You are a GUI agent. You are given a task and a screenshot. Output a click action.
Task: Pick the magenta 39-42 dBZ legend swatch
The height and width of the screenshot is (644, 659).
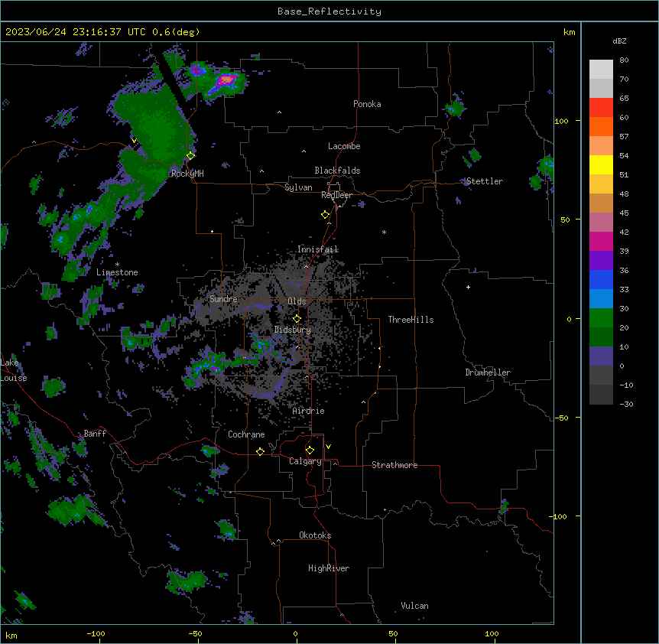click(601, 241)
